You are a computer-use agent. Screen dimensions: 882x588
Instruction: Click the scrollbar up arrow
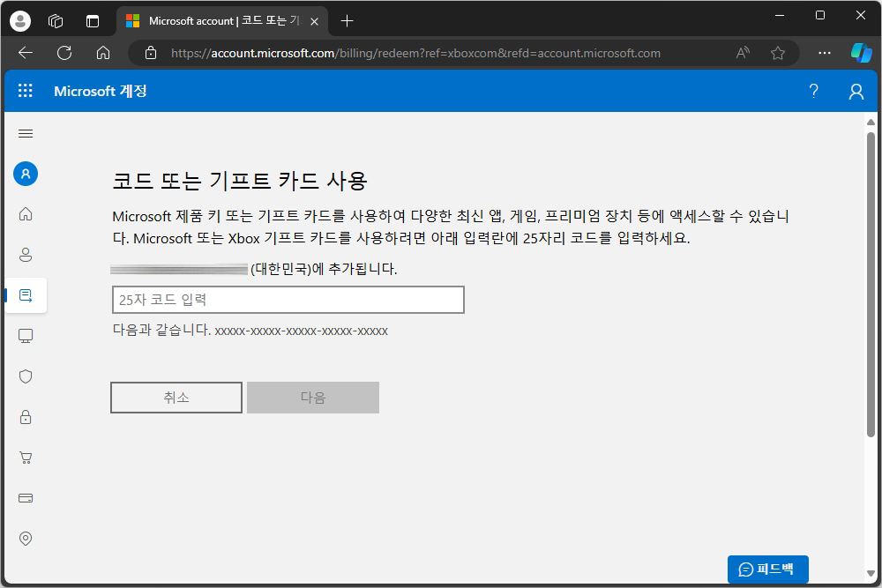point(871,122)
